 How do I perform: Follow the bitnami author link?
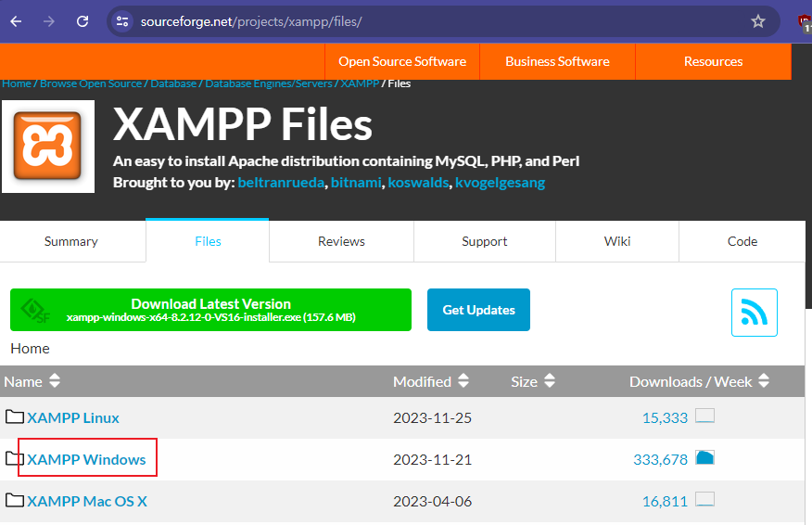coord(356,183)
